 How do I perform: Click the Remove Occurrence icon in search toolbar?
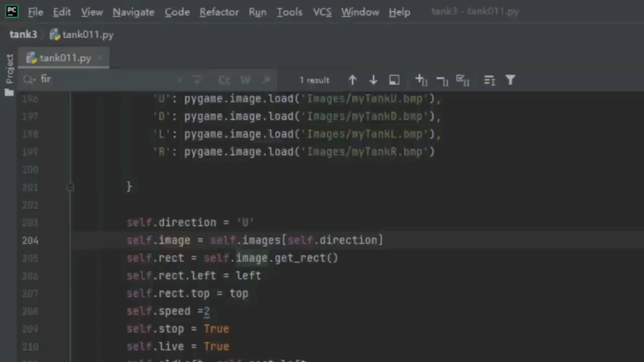pyautogui.click(x=441, y=80)
